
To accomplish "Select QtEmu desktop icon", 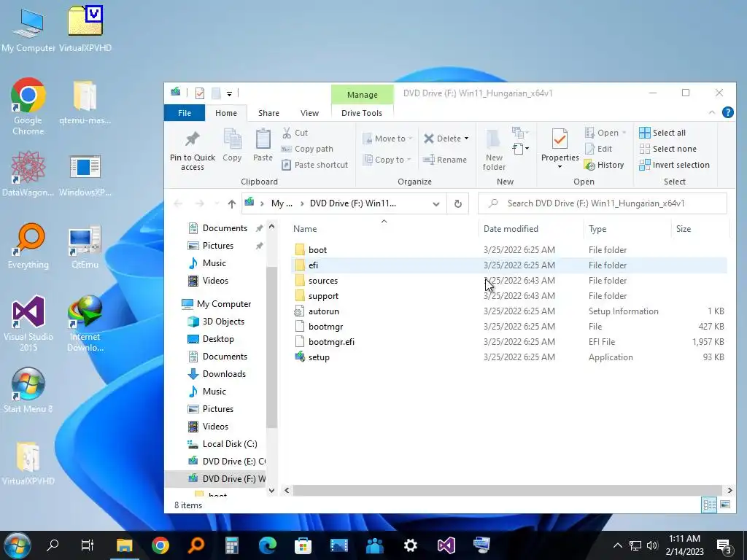I will pyautogui.click(x=85, y=246).
